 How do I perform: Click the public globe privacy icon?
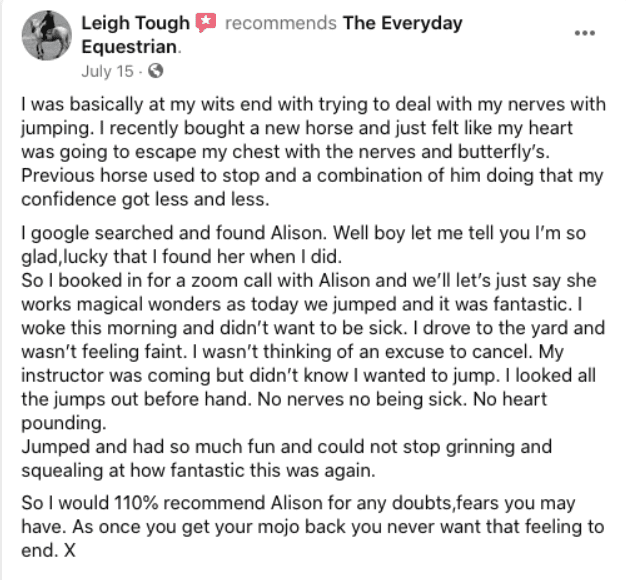(155, 72)
